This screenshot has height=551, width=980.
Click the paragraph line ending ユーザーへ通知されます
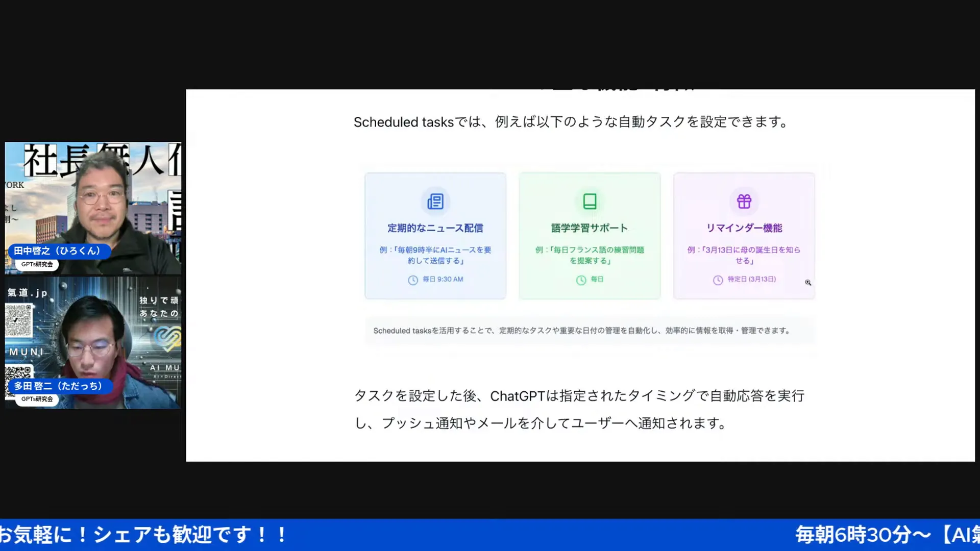coord(541,423)
